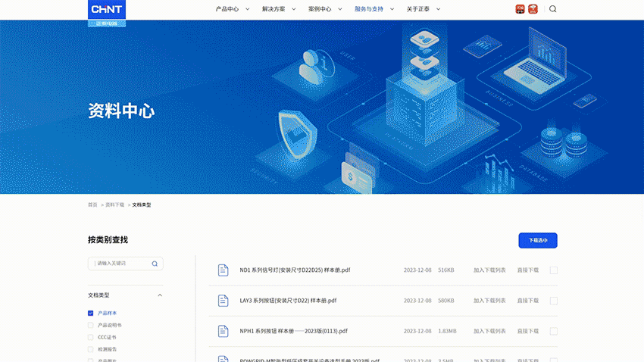Click file icon for LAY3 系列按钮 document

[x=223, y=301]
